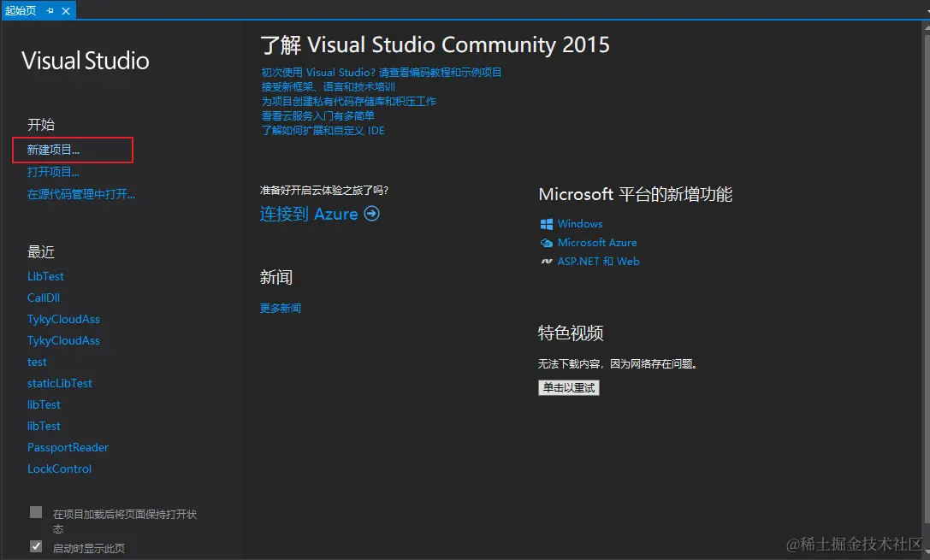Open 为项目创建私有代码存储库和积压工作 link
Viewport: 930px width, 560px height.
pyautogui.click(x=349, y=102)
